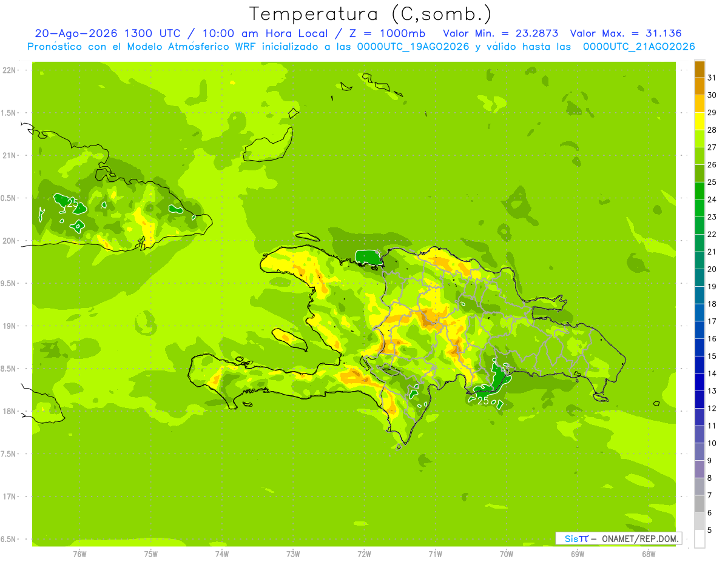The height and width of the screenshot is (562, 728).
Task: Click the '74W' longitude axis label
Action: (222, 554)
